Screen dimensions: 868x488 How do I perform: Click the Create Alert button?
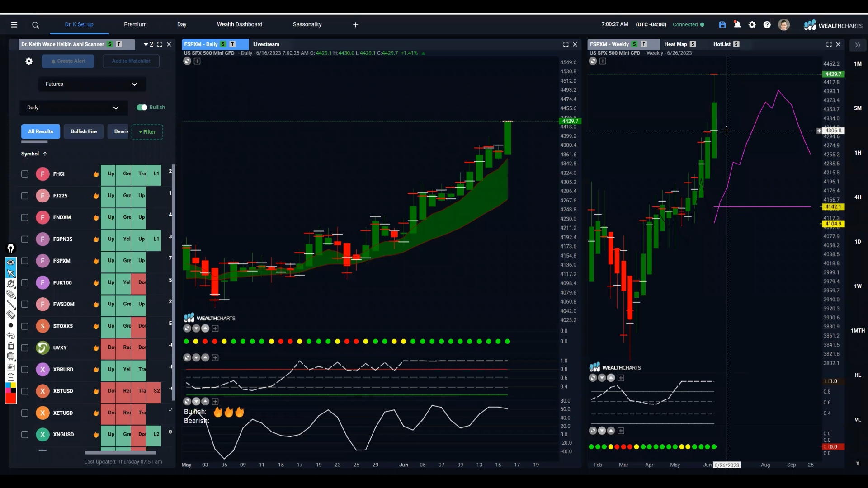click(68, 61)
